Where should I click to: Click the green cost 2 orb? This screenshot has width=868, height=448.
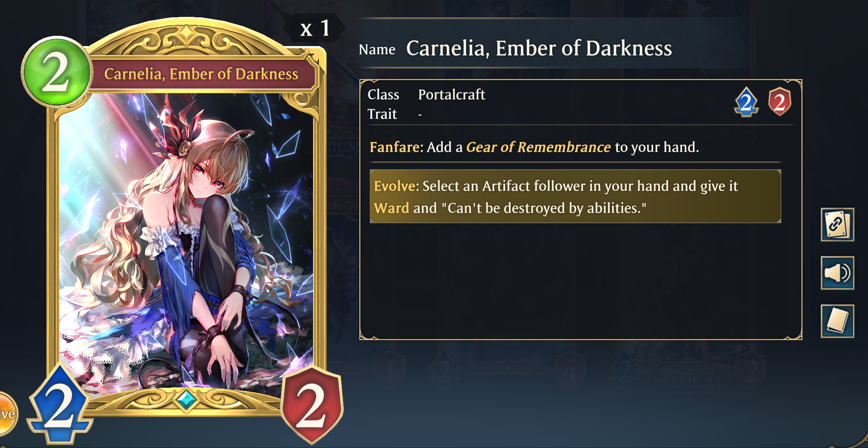56,72
